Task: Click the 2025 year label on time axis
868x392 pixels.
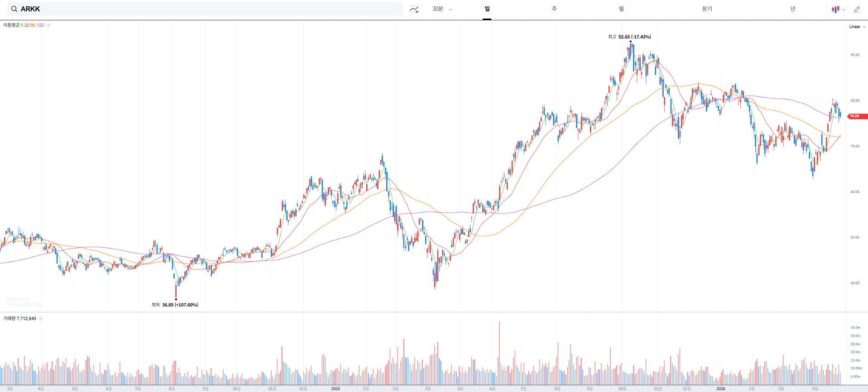Action: tap(336, 389)
